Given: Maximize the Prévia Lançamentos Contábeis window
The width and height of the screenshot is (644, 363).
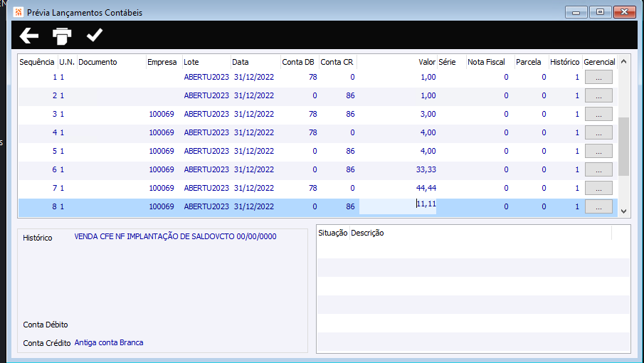Looking at the screenshot, I should [600, 12].
